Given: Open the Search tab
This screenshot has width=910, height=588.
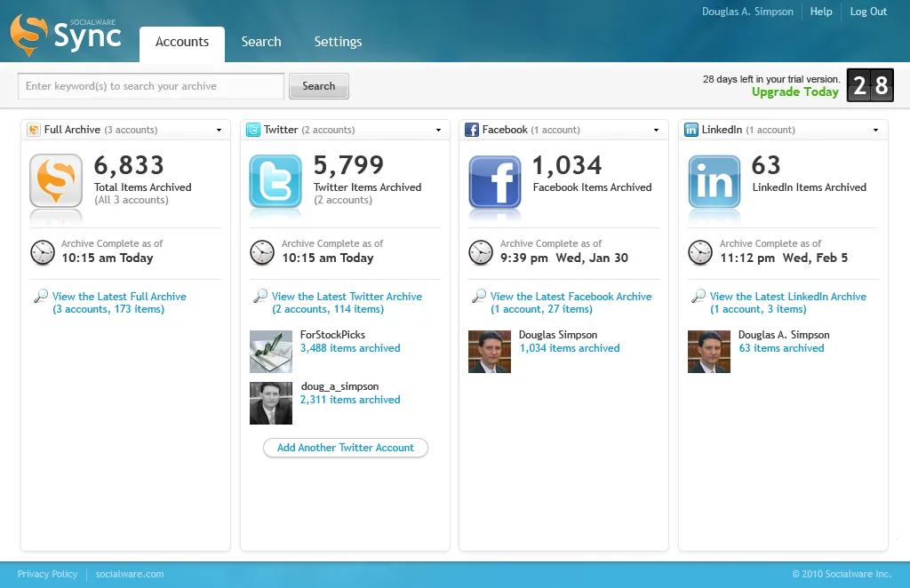Looking at the screenshot, I should coord(261,42).
